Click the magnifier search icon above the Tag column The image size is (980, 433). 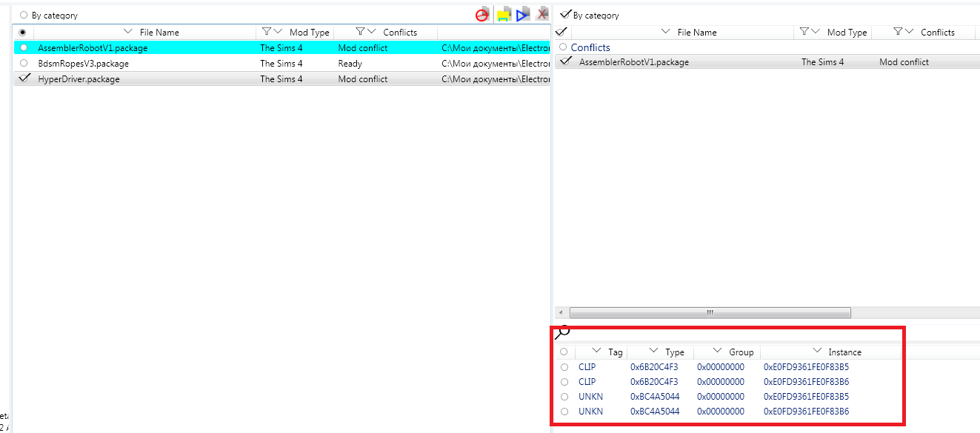tap(562, 333)
